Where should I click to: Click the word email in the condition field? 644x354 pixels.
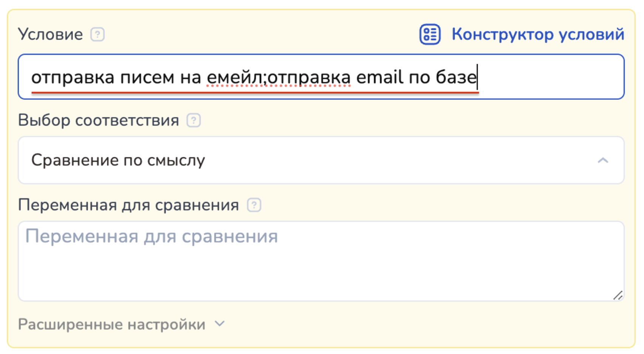point(379,78)
